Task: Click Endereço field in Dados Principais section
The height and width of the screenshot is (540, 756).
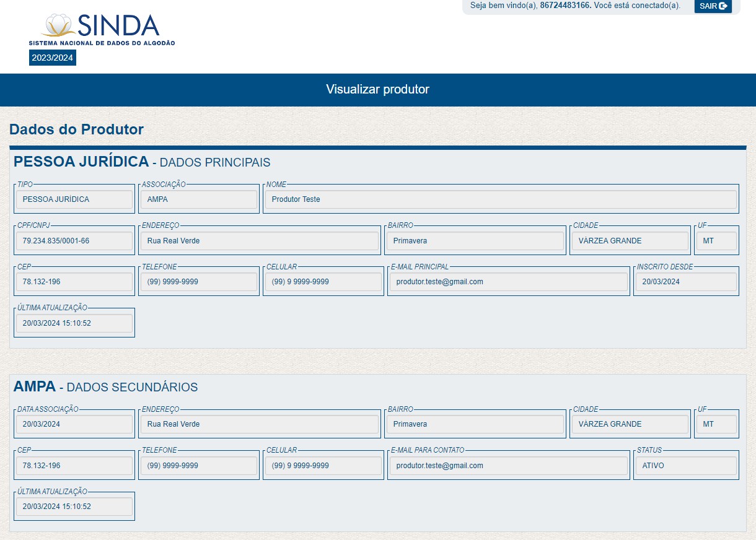Action: pos(259,241)
